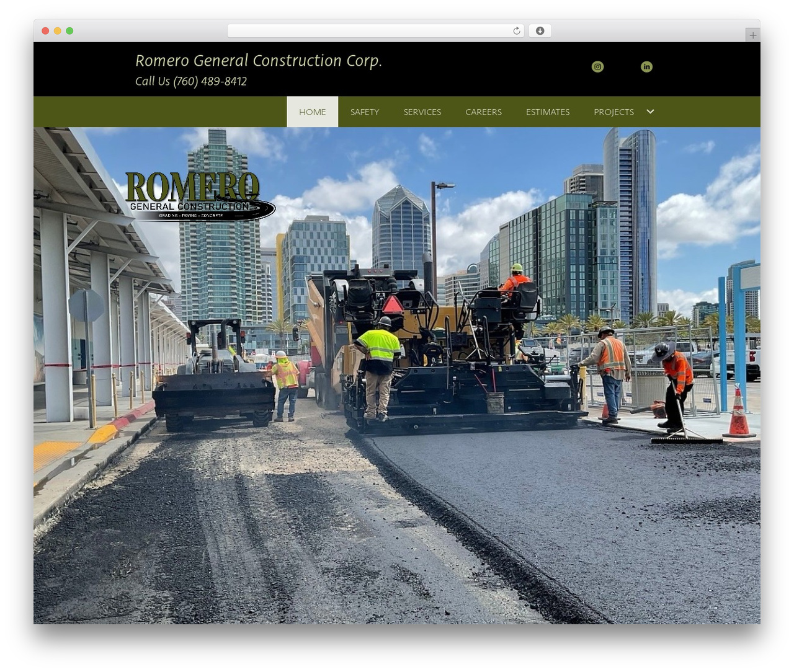Click the browser download icon

click(540, 31)
